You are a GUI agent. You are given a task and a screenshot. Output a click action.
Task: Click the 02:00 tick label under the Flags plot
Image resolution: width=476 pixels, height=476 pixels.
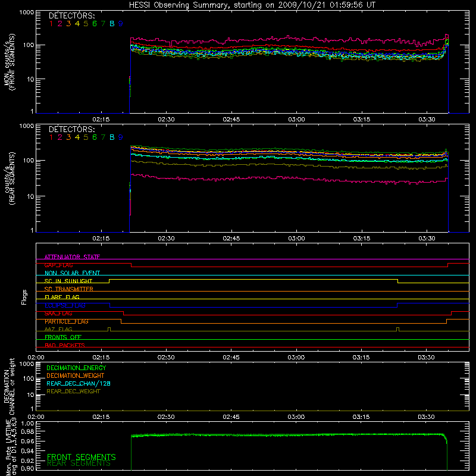point(36,358)
